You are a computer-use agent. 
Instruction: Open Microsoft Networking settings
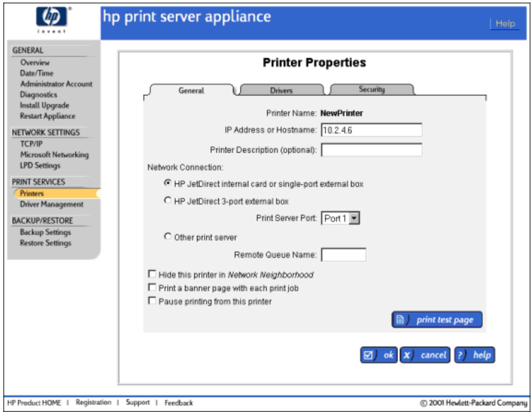[x=54, y=155]
